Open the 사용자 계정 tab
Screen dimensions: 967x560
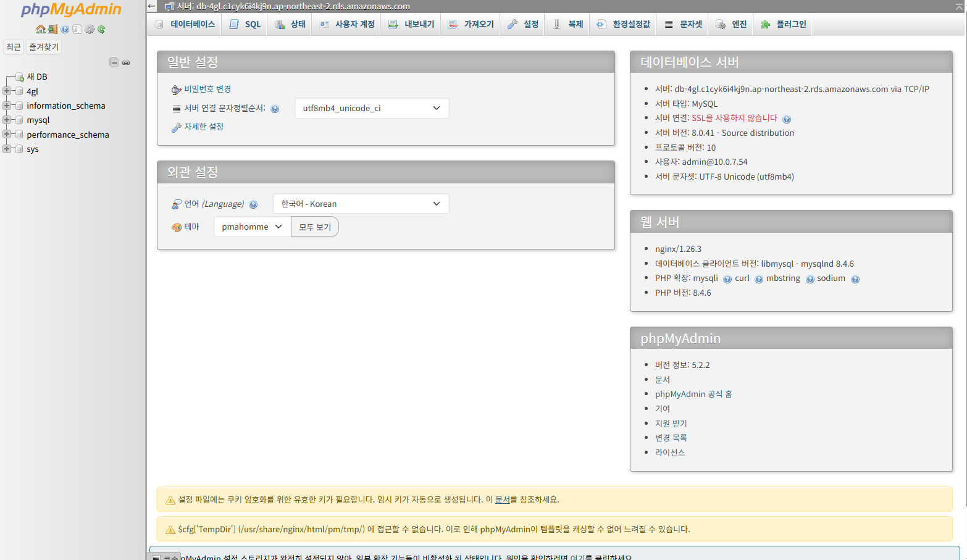pyautogui.click(x=347, y=24)
